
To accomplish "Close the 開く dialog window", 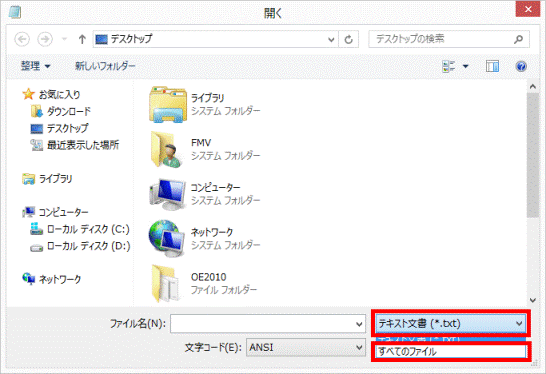I will point(528,9).
